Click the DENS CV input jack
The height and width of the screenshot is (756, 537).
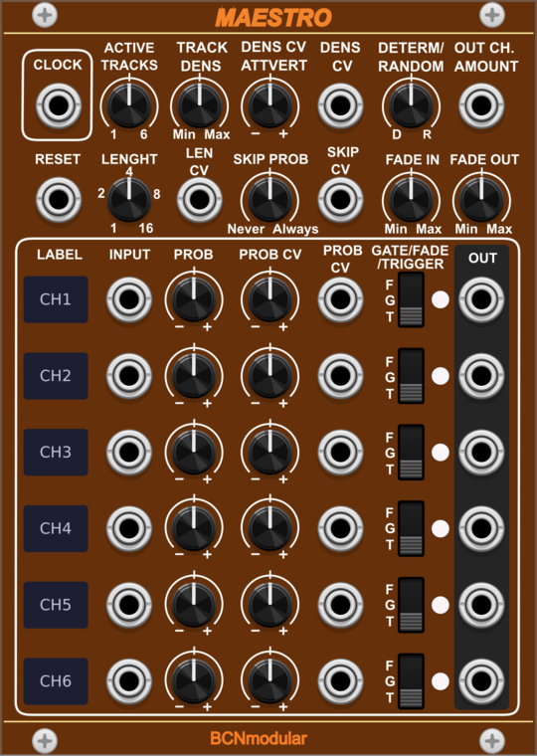pyautogui.click(x=340, y=105)
